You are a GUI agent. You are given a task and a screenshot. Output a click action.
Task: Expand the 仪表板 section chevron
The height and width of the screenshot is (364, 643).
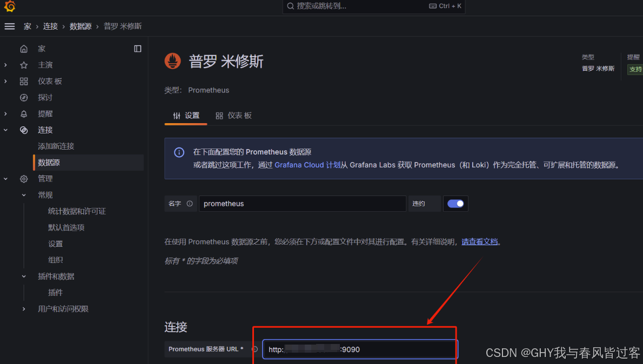point(6,81)
